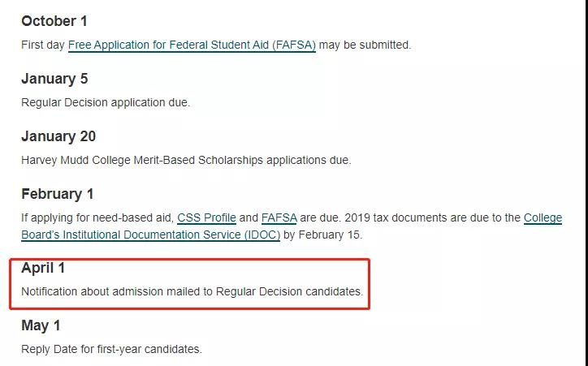Select the April 1 heading
This screenshot has height=366, width=588.
[x=43, y=268]
